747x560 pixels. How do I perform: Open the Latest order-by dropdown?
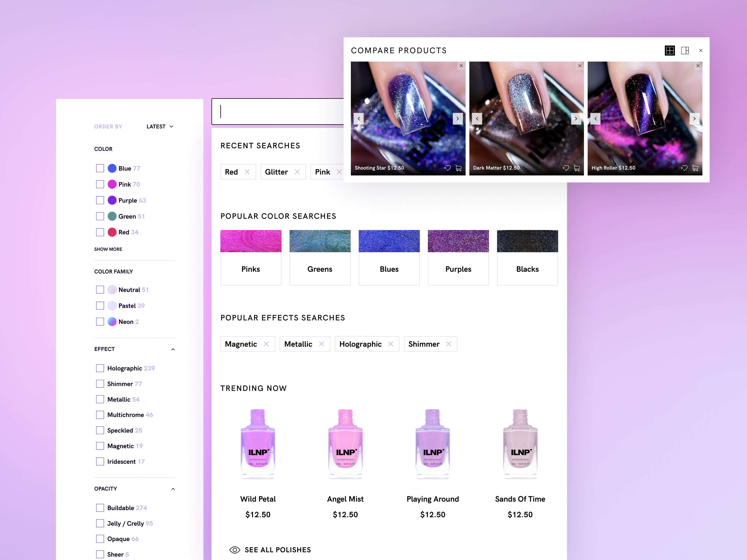point(160,126)
